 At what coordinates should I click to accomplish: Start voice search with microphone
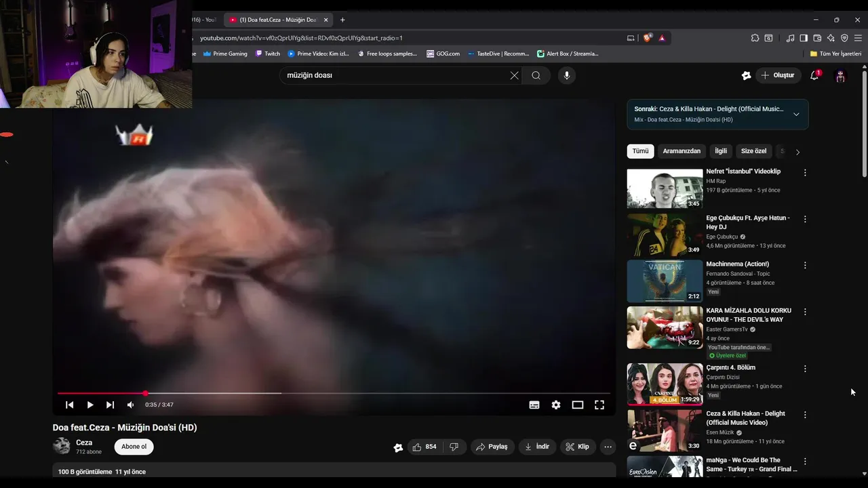[x=567, y=75]
